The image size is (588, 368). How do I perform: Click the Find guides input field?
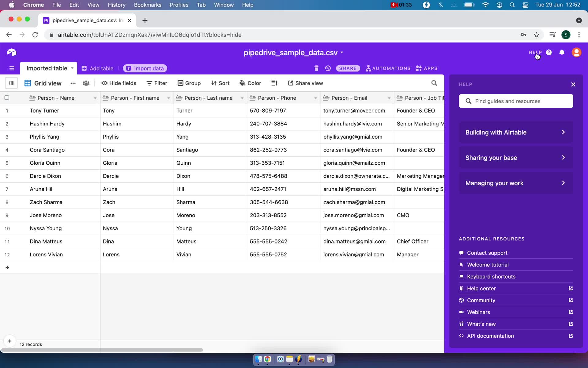coord(516,101)
